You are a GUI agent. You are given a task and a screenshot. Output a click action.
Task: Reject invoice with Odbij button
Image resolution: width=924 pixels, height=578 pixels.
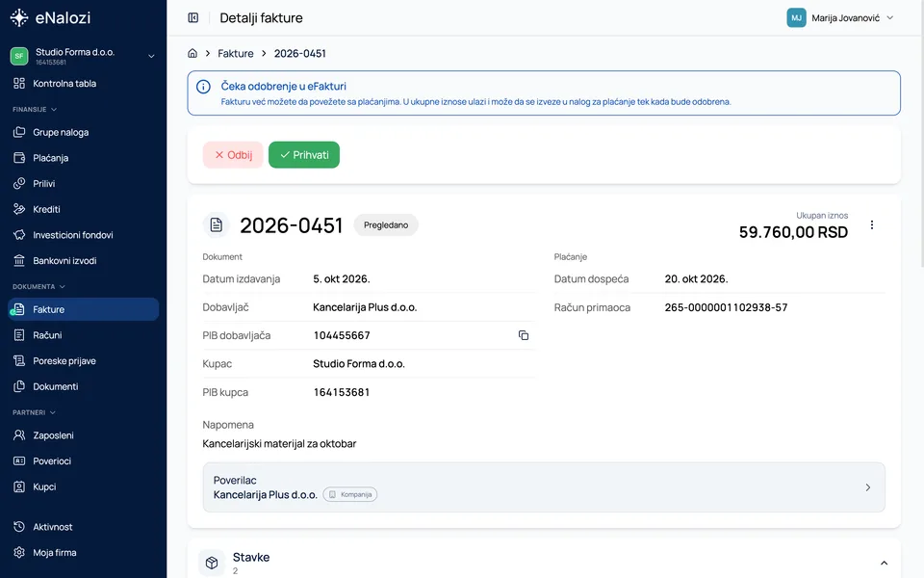(x=233, y=154)
